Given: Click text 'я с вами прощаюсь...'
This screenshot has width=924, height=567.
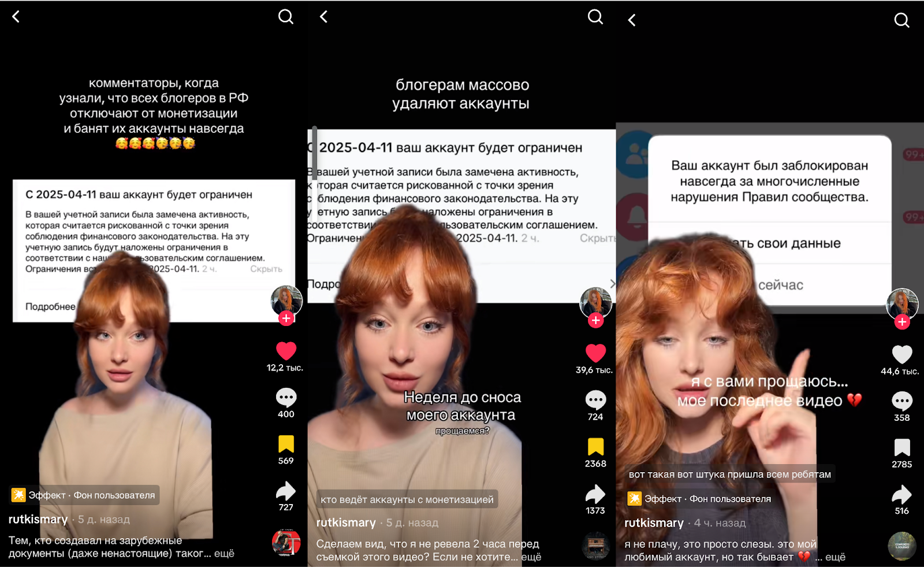Looking at the screenshot, I should click(x=770, y=381).
